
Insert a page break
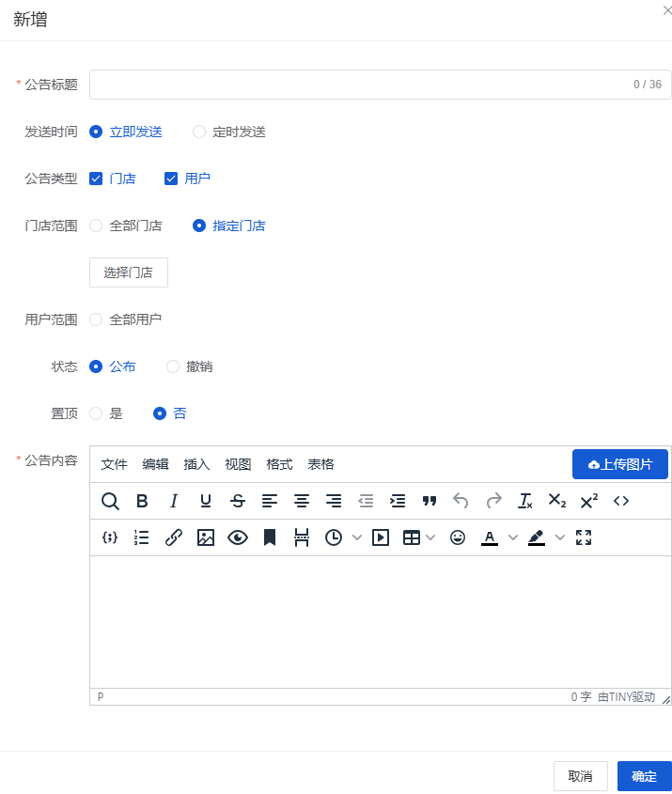point(302,537)
